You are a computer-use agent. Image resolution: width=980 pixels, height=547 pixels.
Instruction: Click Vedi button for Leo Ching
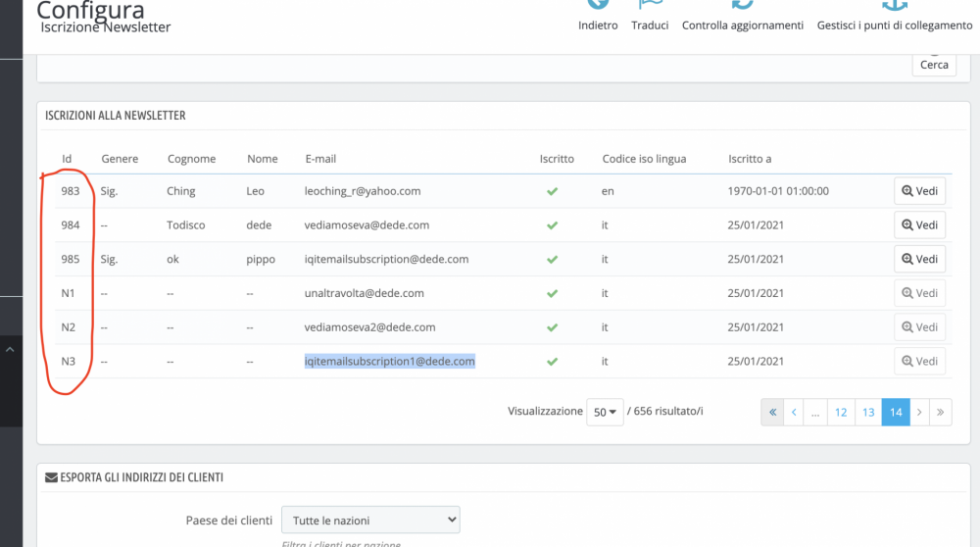click(x=919, y=191)
